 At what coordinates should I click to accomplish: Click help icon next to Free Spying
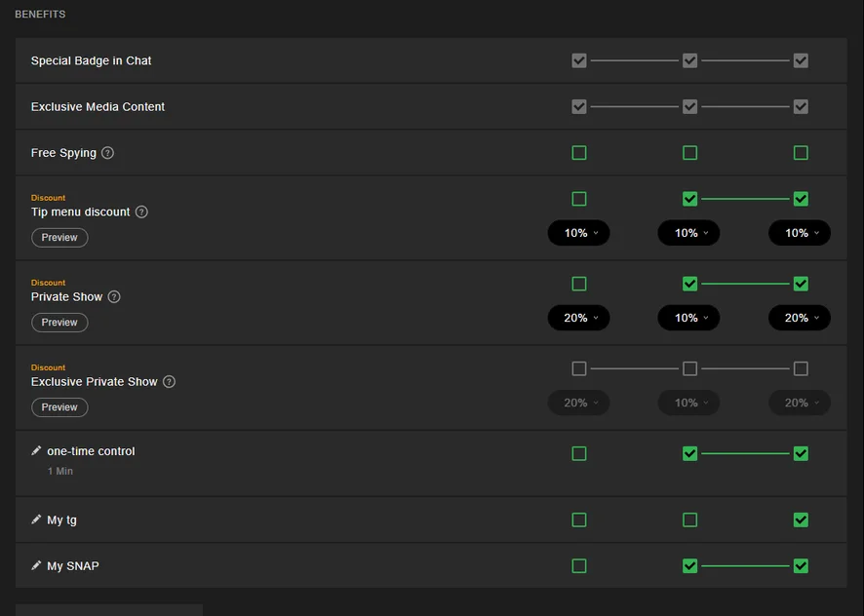click(x=108, y=153)
